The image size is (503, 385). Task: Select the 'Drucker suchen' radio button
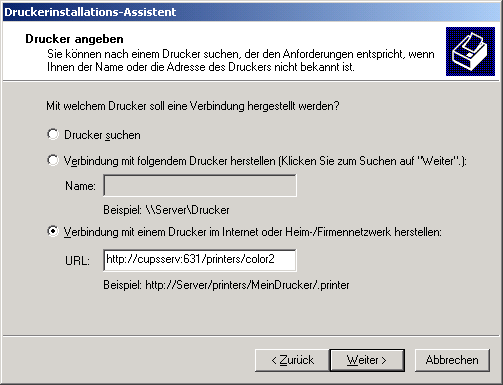53,134
